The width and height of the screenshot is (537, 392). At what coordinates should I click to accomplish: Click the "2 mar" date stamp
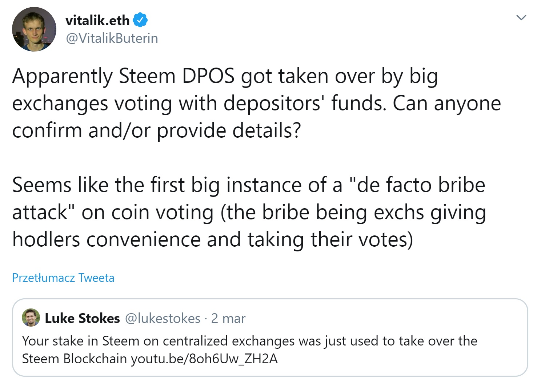click(x=228, y=318)
